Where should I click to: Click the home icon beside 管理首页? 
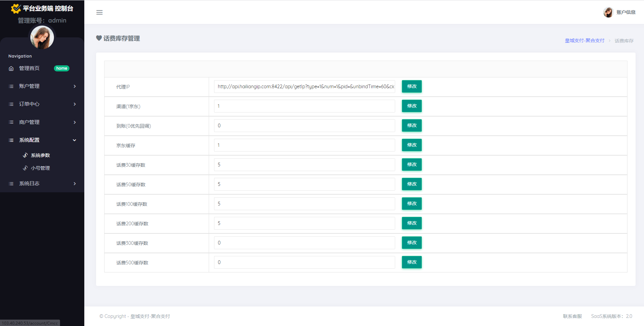[x=11, y=68]
